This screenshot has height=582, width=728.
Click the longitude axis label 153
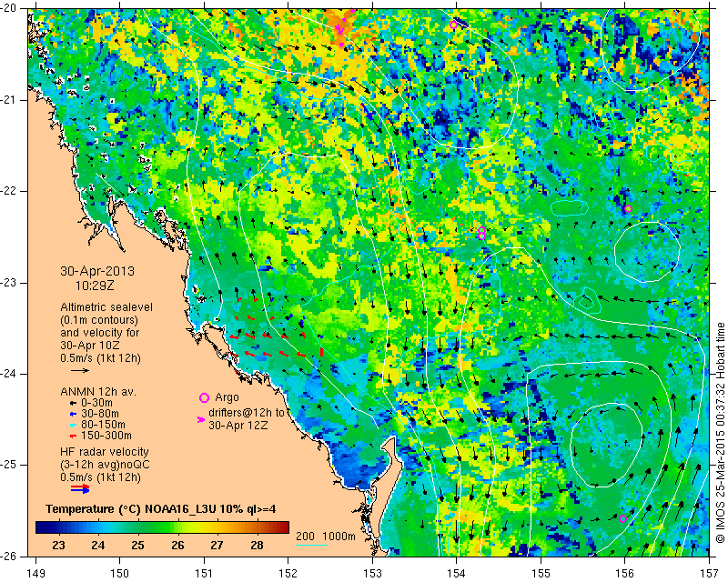tap(372, 573)
